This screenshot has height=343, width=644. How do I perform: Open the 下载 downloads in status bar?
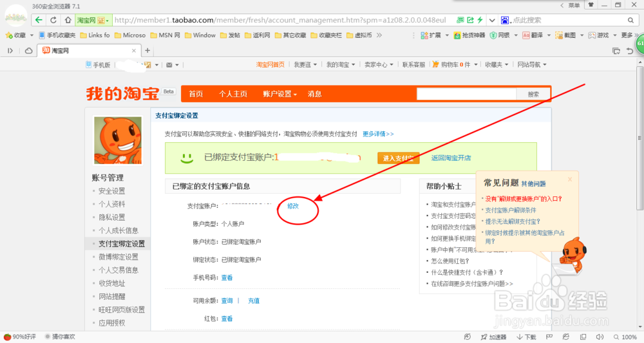(527, 337)
